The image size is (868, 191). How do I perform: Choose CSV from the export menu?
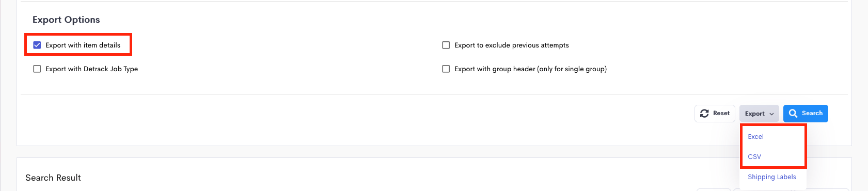[754, 157]
